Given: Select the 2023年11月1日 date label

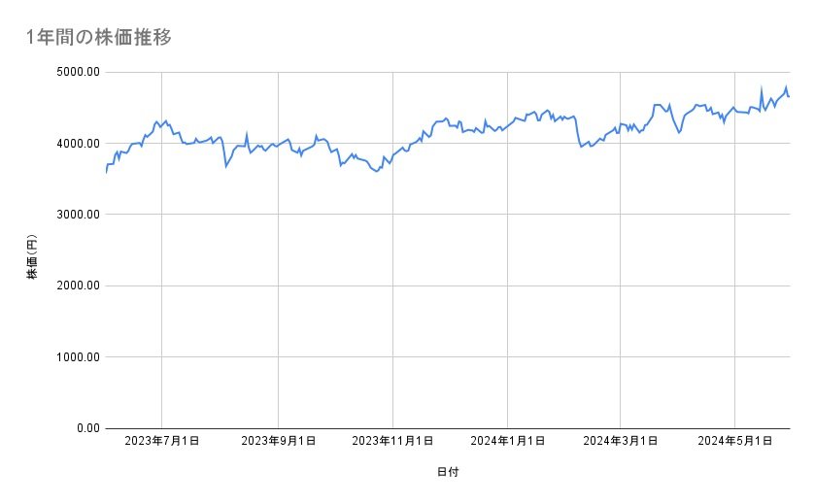Looking at the screenshot, I should click(391, 442).
